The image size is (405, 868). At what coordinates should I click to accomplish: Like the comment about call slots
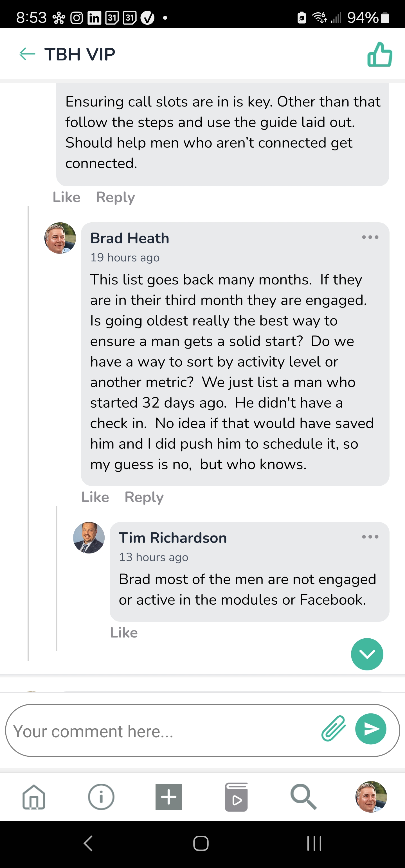click(66, 197)
